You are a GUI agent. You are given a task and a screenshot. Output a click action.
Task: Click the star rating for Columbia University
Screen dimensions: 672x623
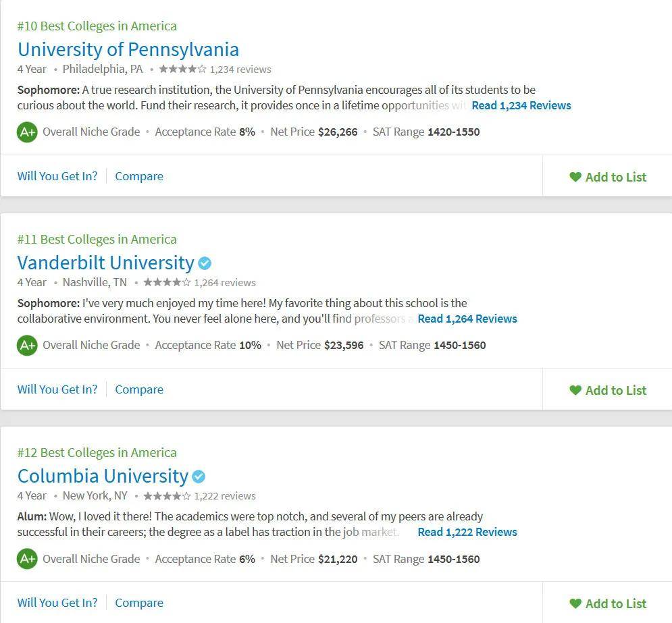[167, 496]
